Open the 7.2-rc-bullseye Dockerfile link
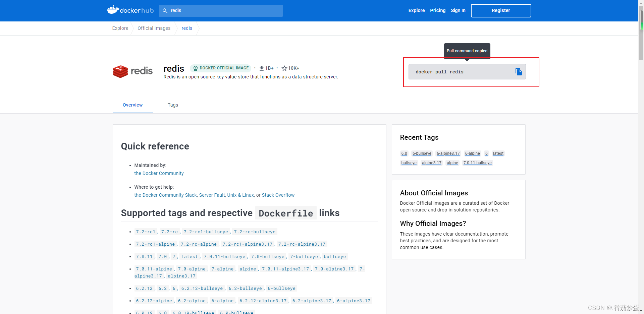 click(255, 232)
